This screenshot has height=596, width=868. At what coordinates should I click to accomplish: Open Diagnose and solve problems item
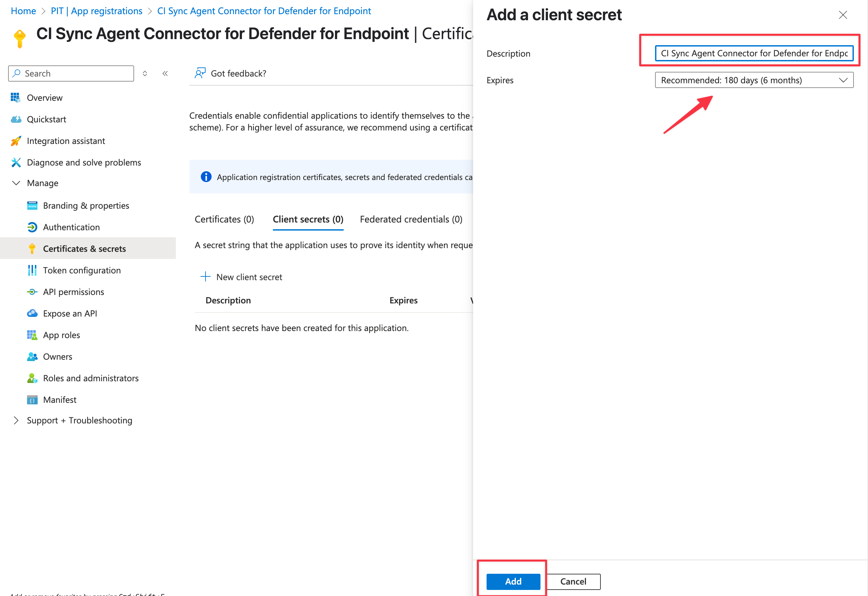[84, 162]
